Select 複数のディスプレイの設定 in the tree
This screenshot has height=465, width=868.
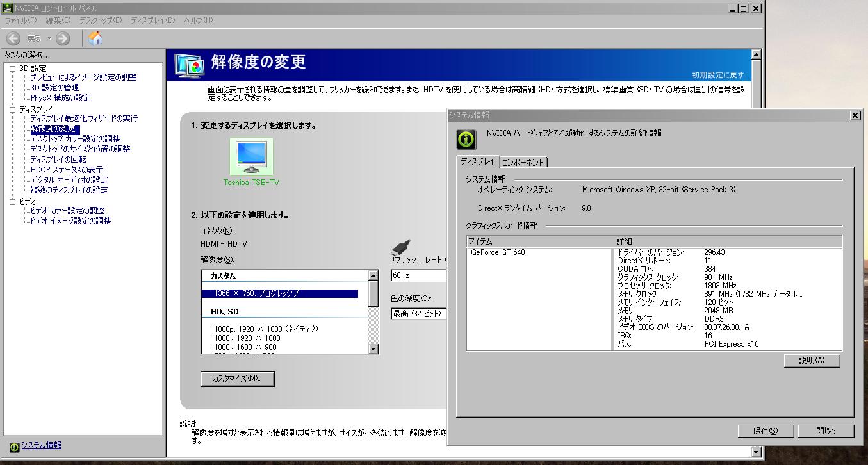(69, 190)
